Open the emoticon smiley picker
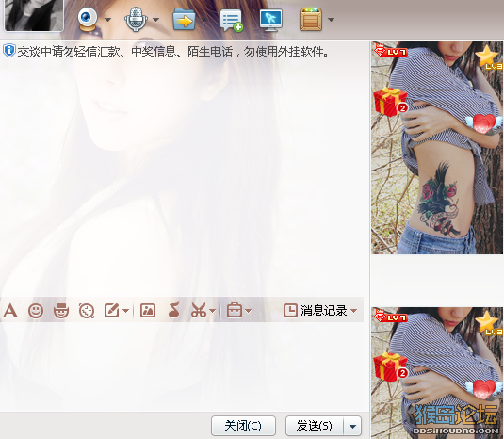The width and height of the screenshot is (504, 439). [x=36, y=311]
